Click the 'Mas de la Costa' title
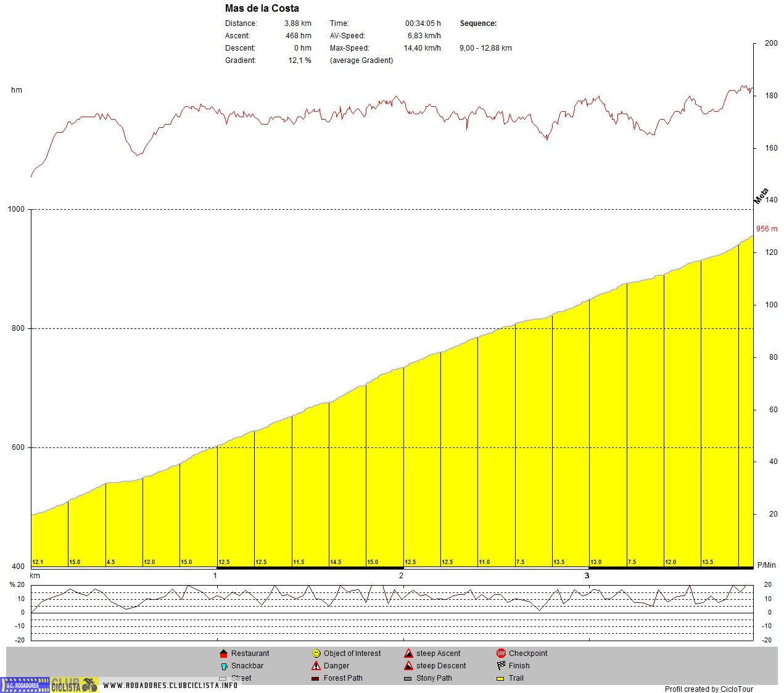Screen dimensions: 784x693 [x=262, y=9]
